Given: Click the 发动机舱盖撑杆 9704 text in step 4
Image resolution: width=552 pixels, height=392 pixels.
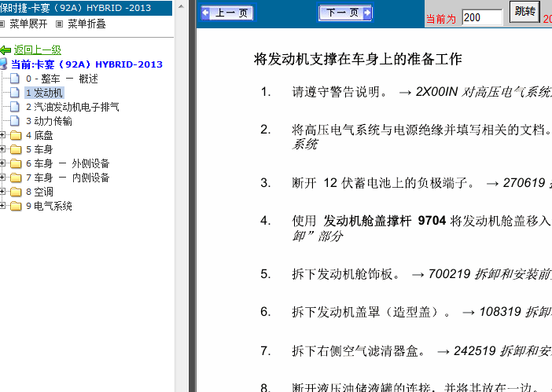Looking at the screenshot, I should [385, 221].
